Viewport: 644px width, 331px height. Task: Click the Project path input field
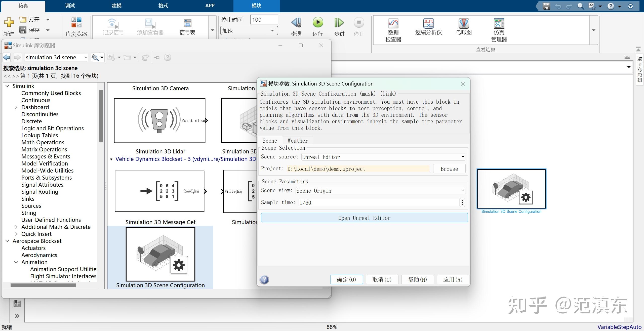point(358,169)
